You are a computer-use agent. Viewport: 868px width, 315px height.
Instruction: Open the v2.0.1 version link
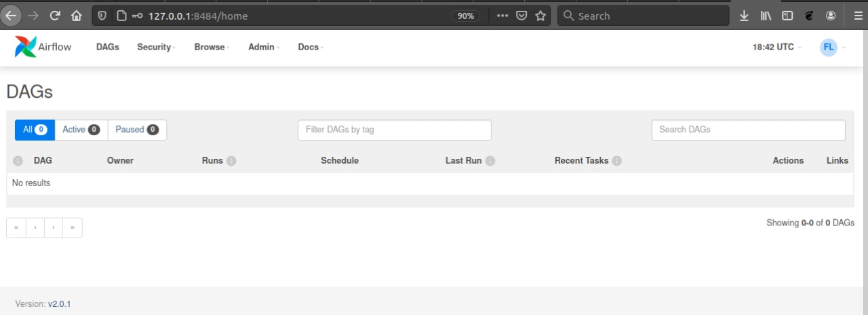point(59,304)
